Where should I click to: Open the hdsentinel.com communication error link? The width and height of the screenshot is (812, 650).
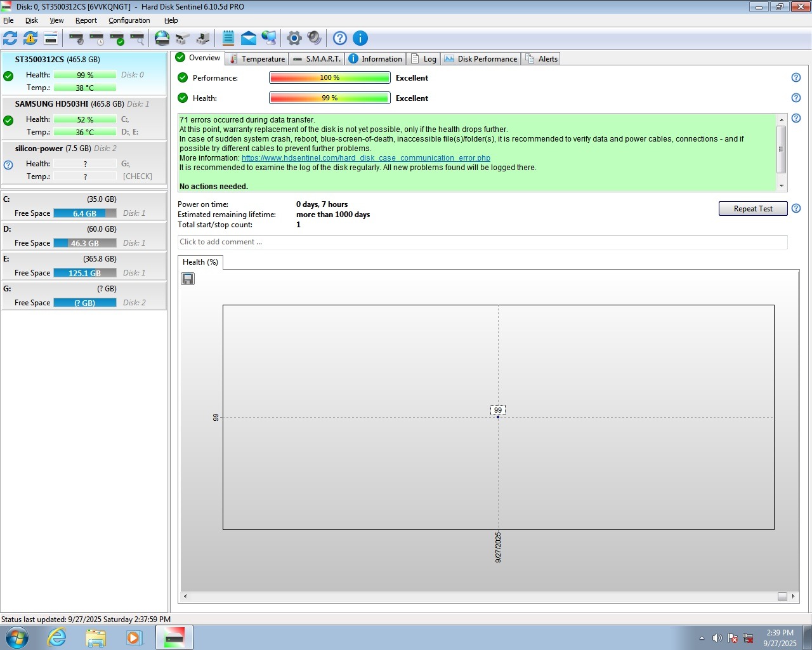(x=365, y=158)
